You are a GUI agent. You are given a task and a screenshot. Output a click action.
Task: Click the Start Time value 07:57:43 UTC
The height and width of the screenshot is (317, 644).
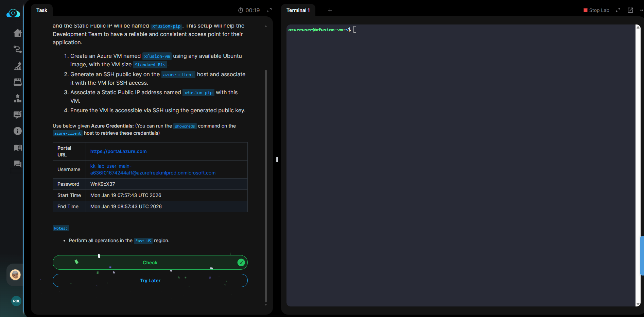pyautogui.click(x=126, y=195)
